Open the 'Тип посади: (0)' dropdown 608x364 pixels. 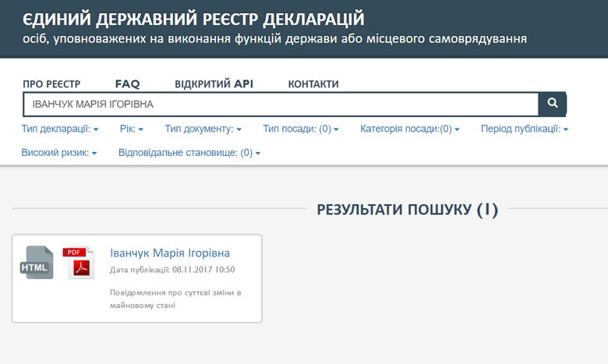[x=300, y=129]
